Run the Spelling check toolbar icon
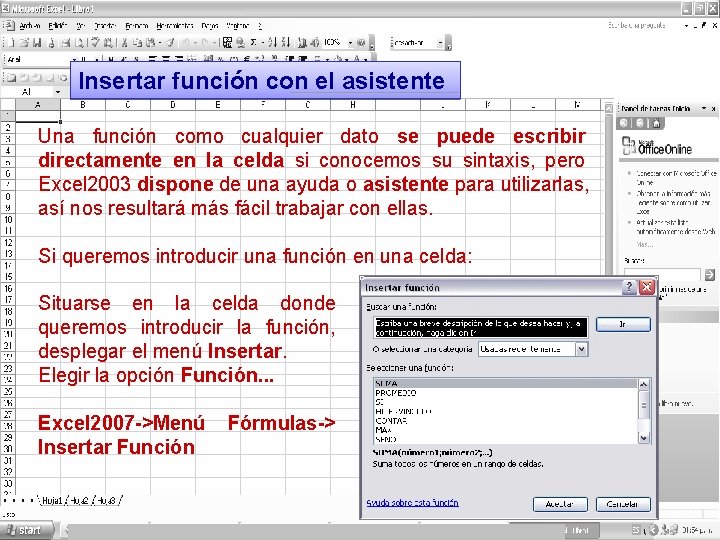 click(x=95, y=43)
